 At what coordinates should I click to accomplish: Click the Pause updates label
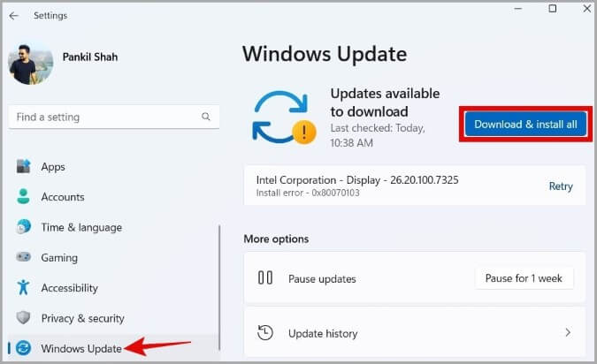click(322, 279)
